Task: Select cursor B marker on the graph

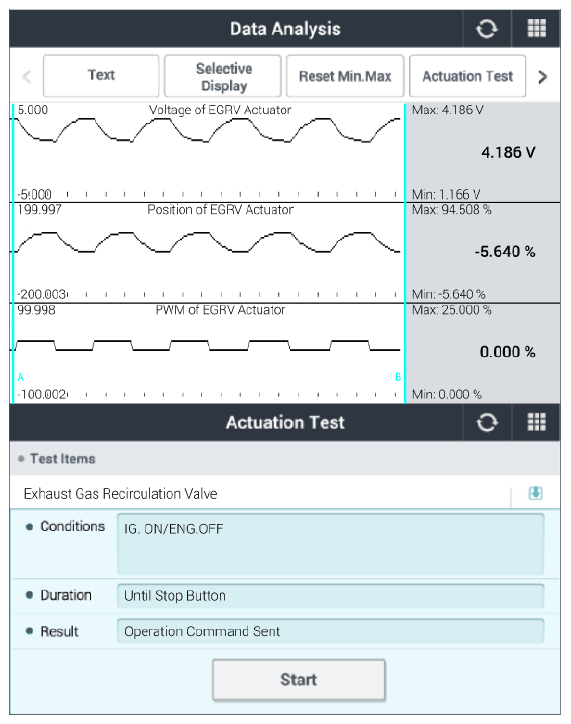Action: pos(397,377)
